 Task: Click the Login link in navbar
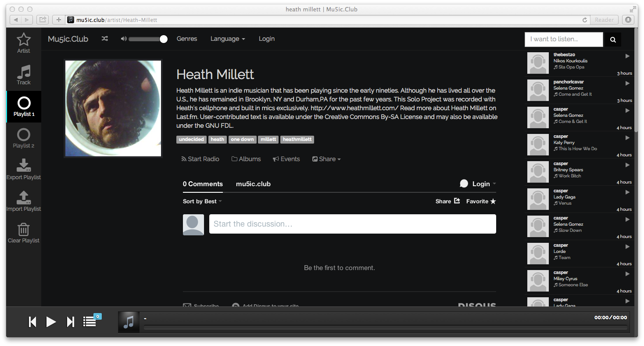pos(267,39)
